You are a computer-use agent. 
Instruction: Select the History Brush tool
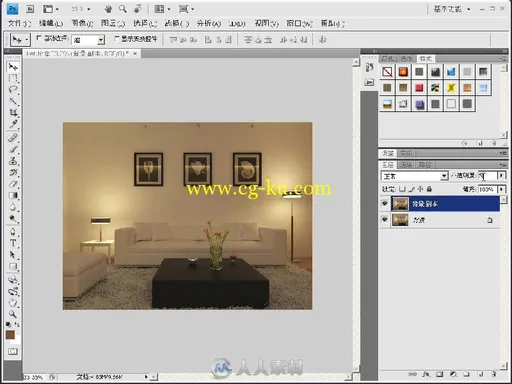[13, 172]
